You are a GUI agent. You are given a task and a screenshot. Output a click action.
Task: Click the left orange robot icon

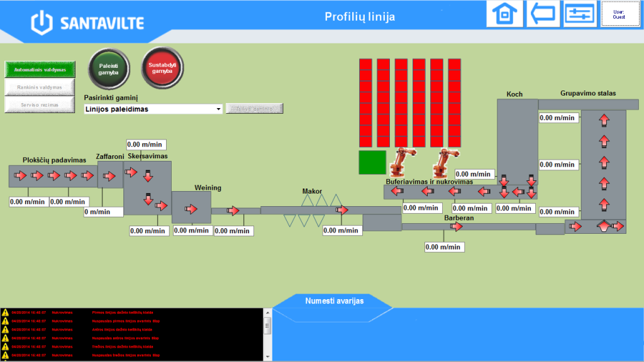[x=401, y=162]
